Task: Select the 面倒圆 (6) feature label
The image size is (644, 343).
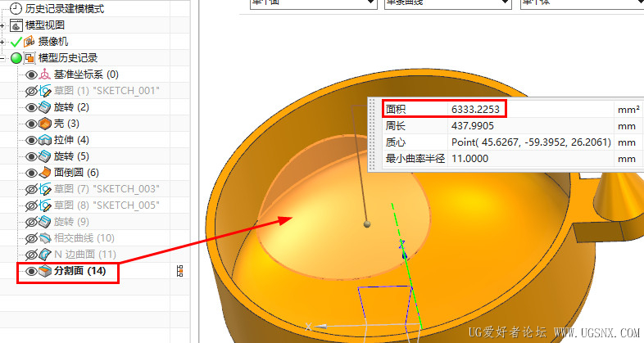Action: (x=76, y=173)
